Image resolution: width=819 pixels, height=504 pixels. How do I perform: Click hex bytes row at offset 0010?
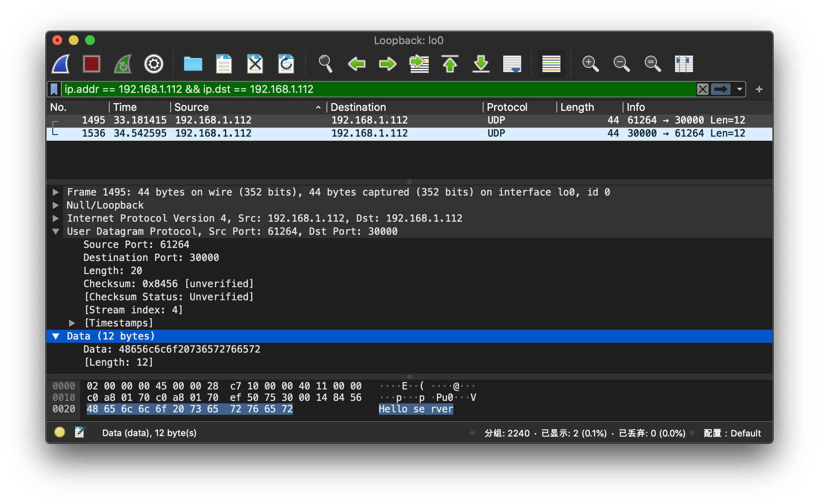[224, 398]
